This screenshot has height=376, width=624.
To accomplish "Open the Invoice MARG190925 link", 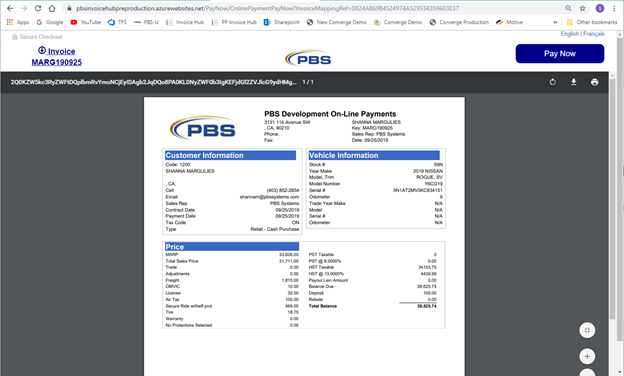I will tap(57, 56).
